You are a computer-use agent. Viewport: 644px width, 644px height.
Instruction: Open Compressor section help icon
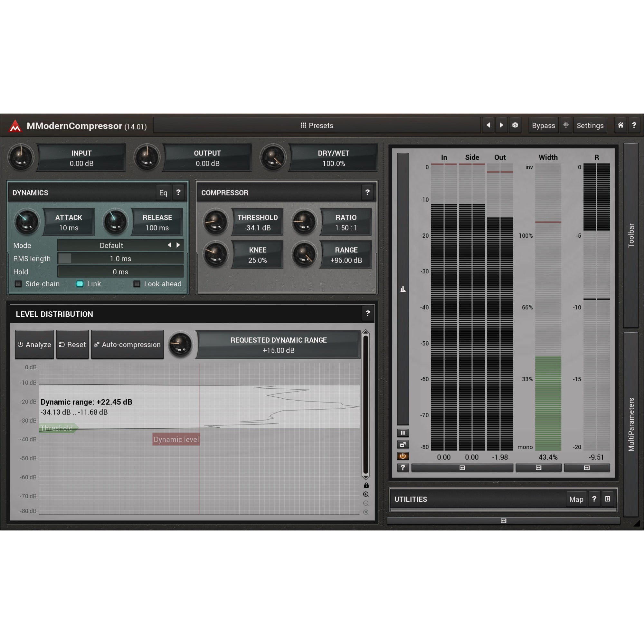(367, 192)
